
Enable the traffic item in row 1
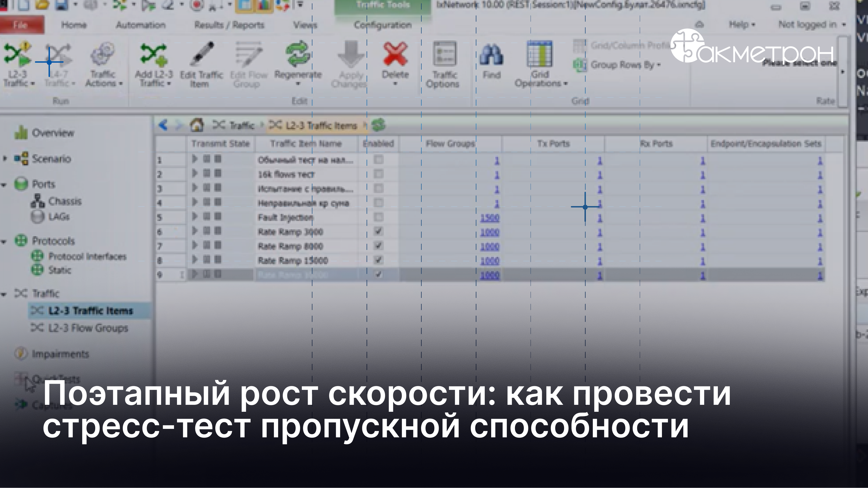[x=378, y=159]
